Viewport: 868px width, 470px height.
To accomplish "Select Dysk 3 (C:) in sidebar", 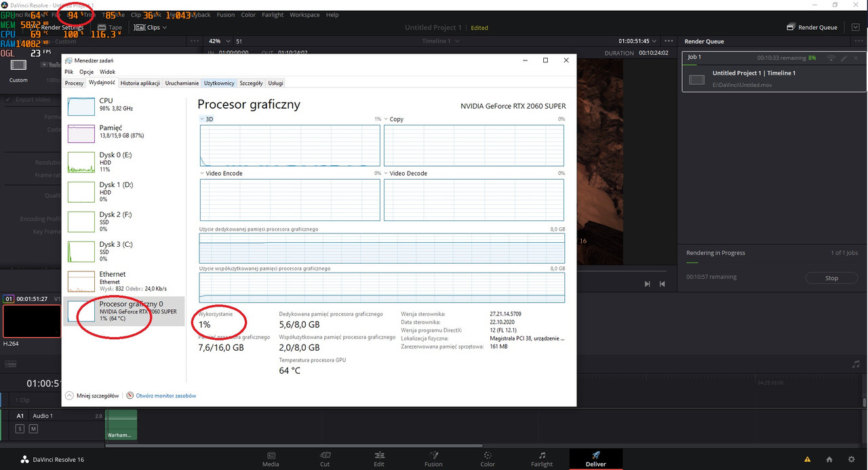I will click(123, 251).
